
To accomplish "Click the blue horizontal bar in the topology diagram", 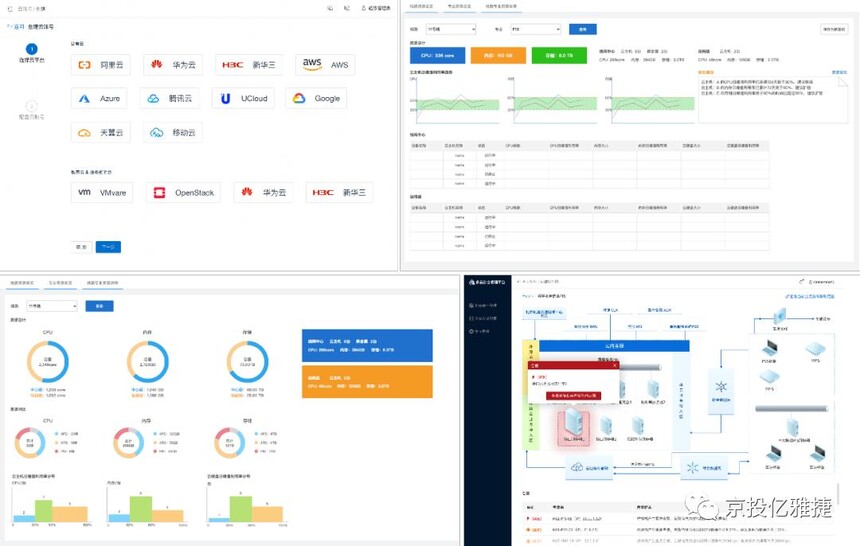I will point(614,346).
